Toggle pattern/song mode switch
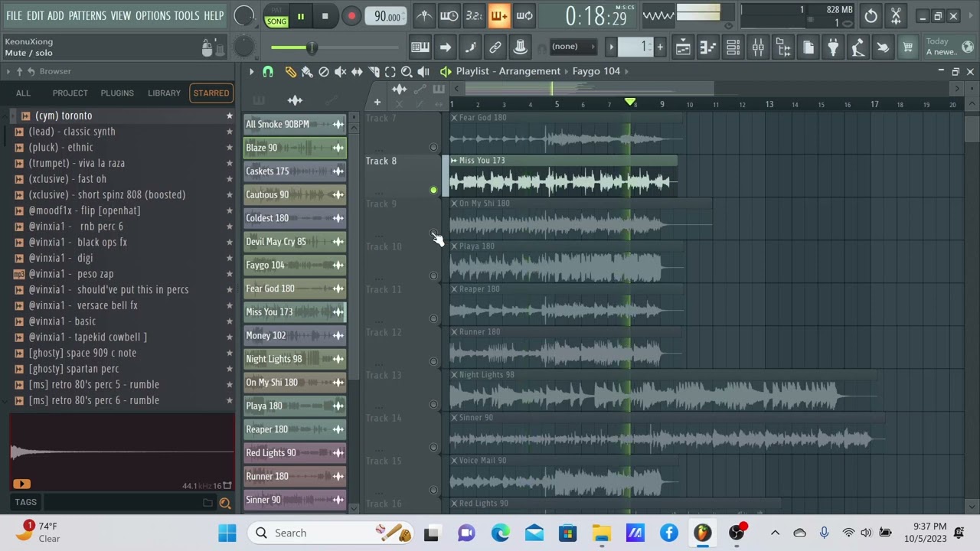Screen dimensions: 980x551 point(276,16)
